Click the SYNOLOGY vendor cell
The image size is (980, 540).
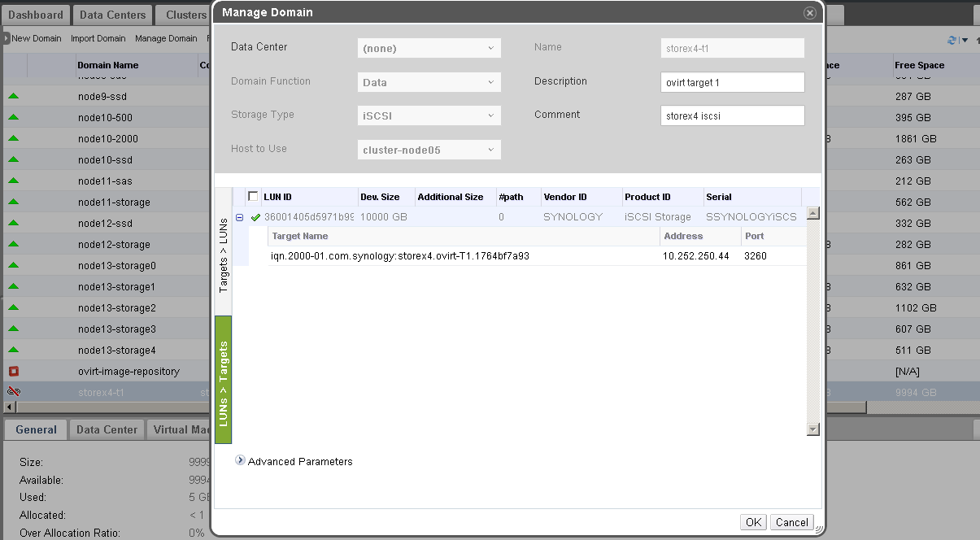pyautogui.click(x=573, y=217)
